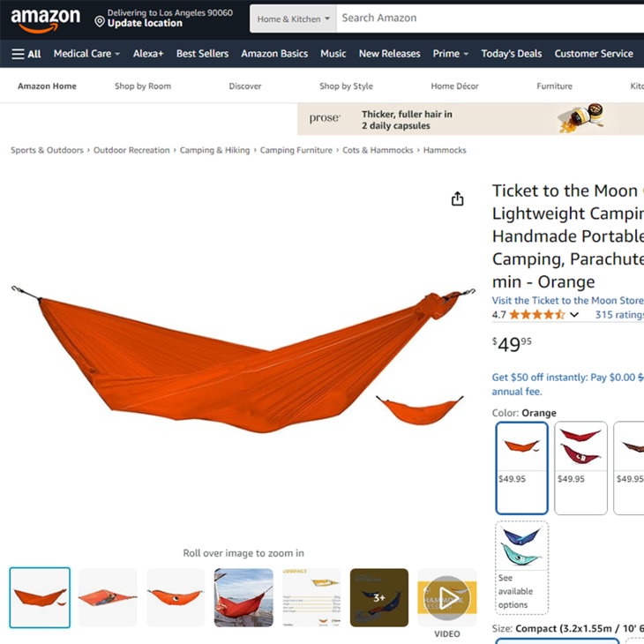Screen dimensions: 644x644
Task: Visit the Ticket to the Moon Store
Action: click(567, 301)
